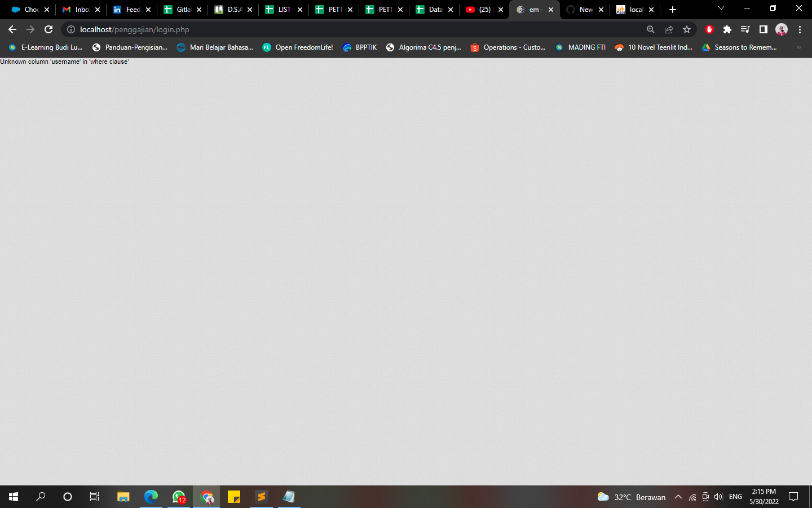
Task: Bookmark this page using the star icon
Action: (x=687, y=29)
